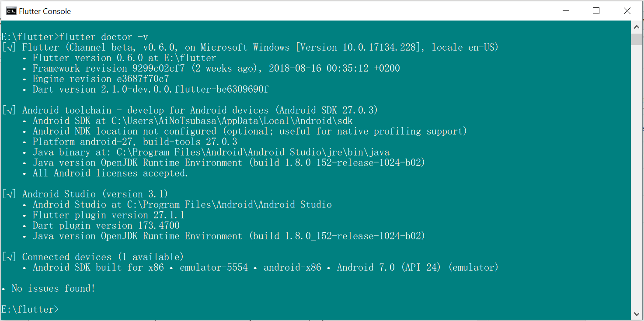Click the emulator-5554 device entry

point(214,267)
